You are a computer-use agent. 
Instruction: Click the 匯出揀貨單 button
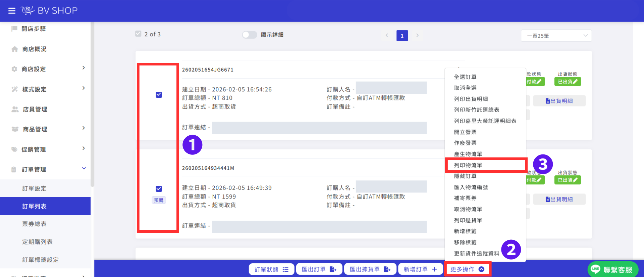pyautogui.click(x=370, y=269)
